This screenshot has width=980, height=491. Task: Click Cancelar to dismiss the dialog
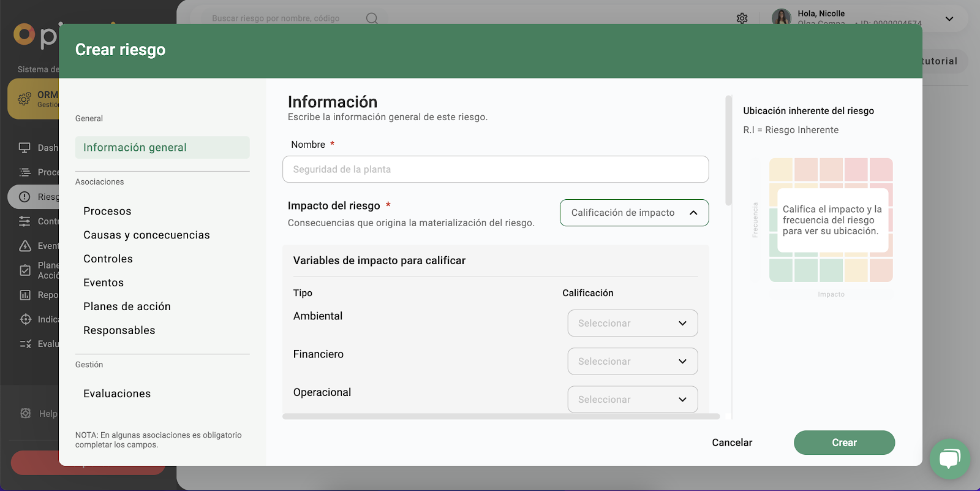coord(732,443)
